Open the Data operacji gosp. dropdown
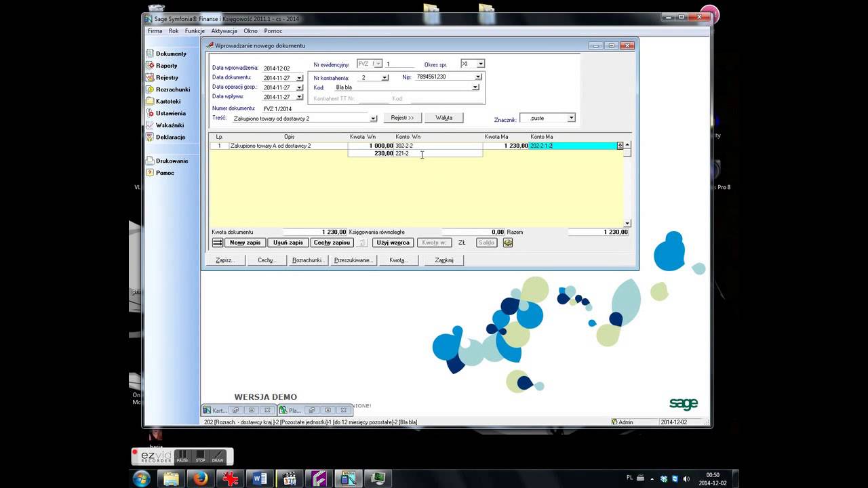Screen dimensions: 868x488 tap(300, 87)
